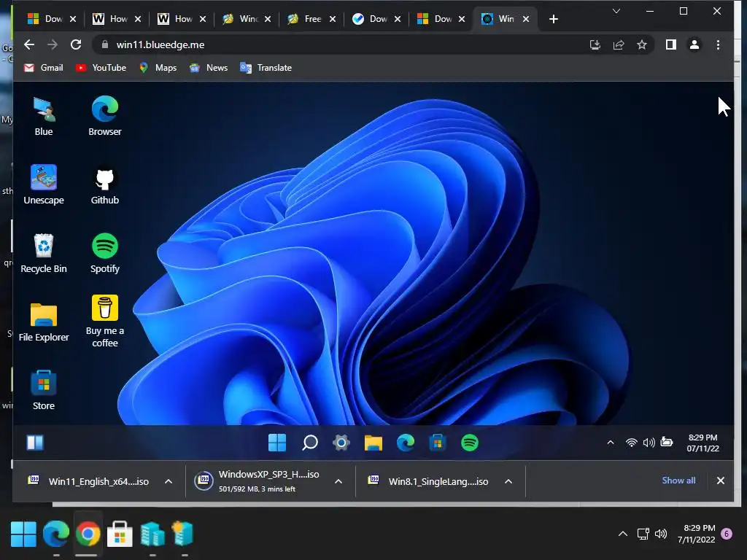The height and width of the screenshot is (560, 747).
Task: Click the web Windows 11 Start button
Action: (277, 443)
